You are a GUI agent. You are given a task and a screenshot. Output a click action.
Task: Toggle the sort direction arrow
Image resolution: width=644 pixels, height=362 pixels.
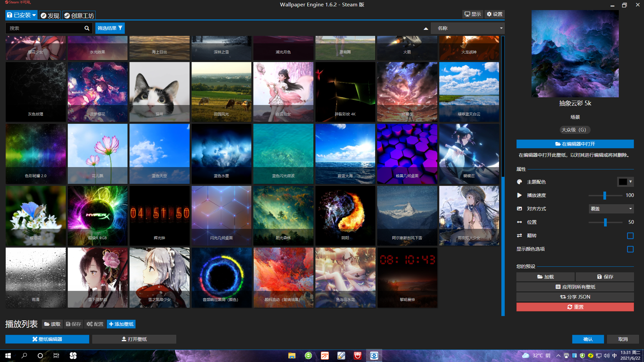click(x=426, y=29)
